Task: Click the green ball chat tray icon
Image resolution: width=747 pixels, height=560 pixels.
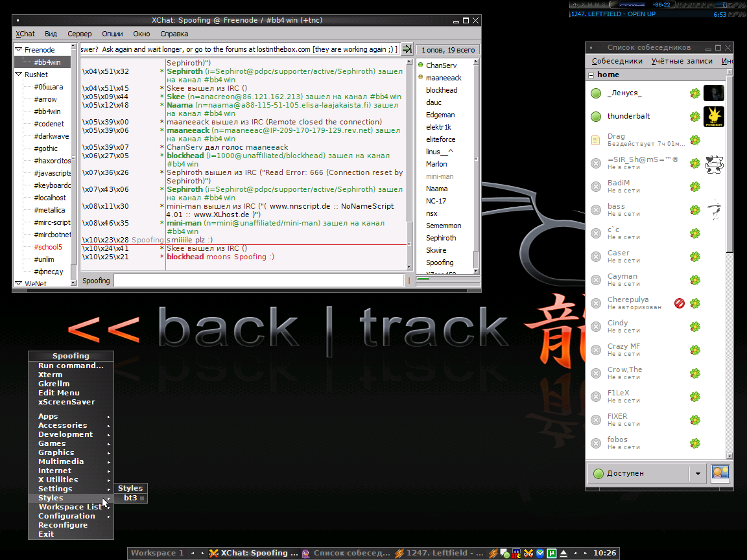Action: tap(505, 554)
